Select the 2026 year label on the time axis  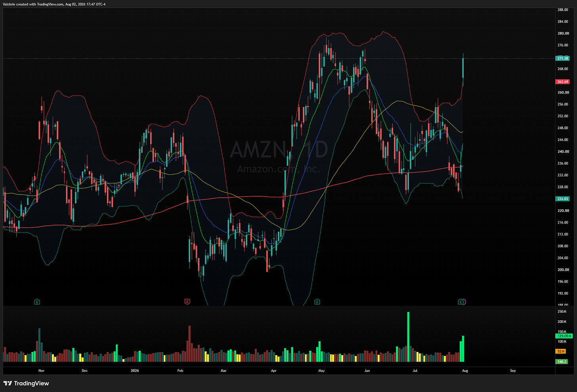(135, 371)
